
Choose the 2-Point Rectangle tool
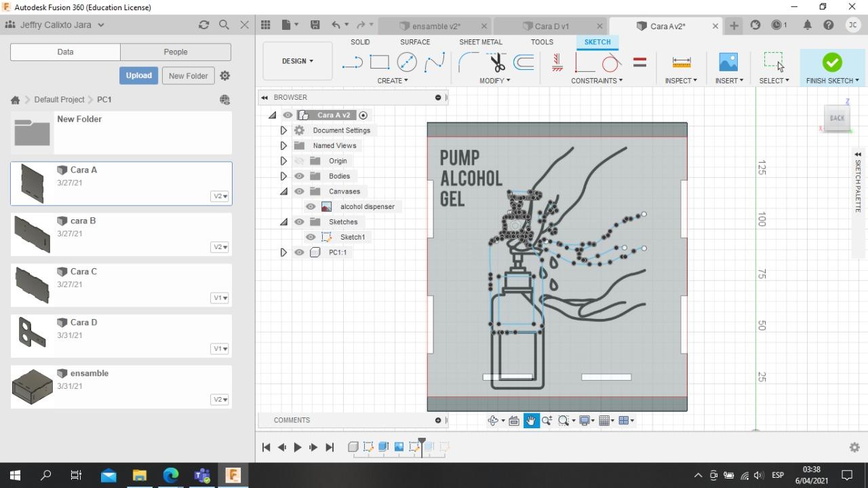tap(380, 62)
